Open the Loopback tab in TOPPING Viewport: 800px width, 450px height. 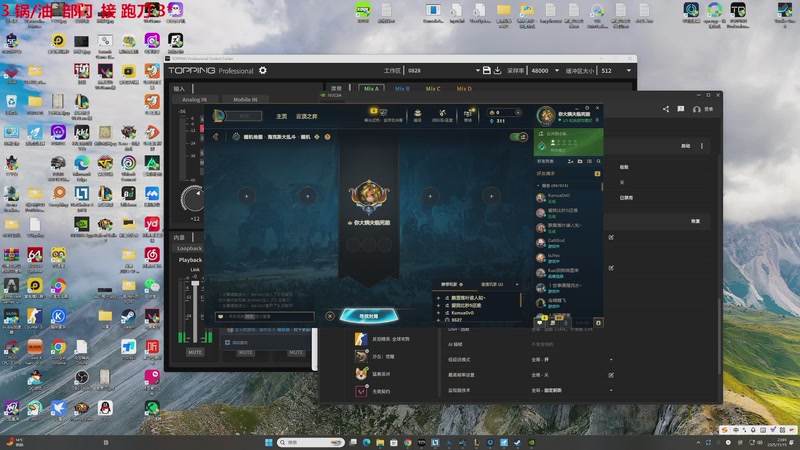[x=189, y=248]
